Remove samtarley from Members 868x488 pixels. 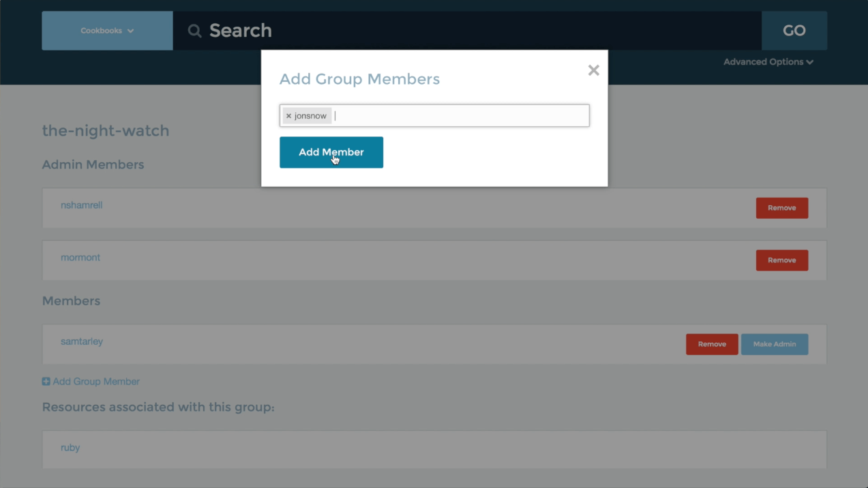pos(711,344)
